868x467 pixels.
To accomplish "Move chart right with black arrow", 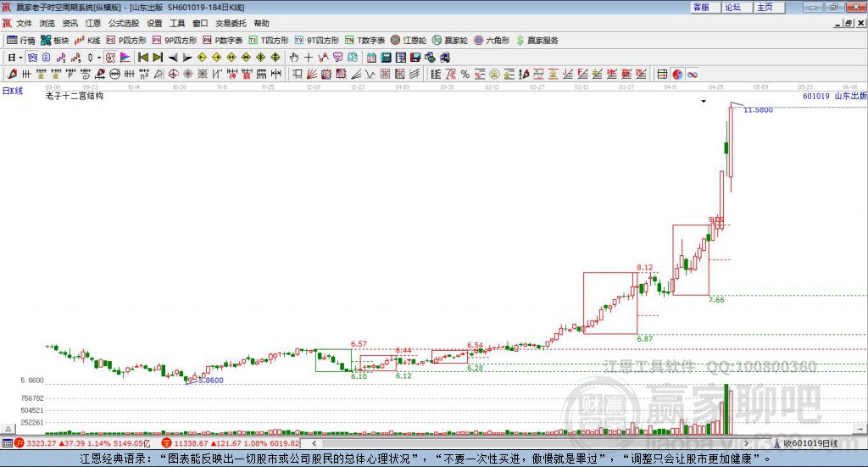I will 187,58.
